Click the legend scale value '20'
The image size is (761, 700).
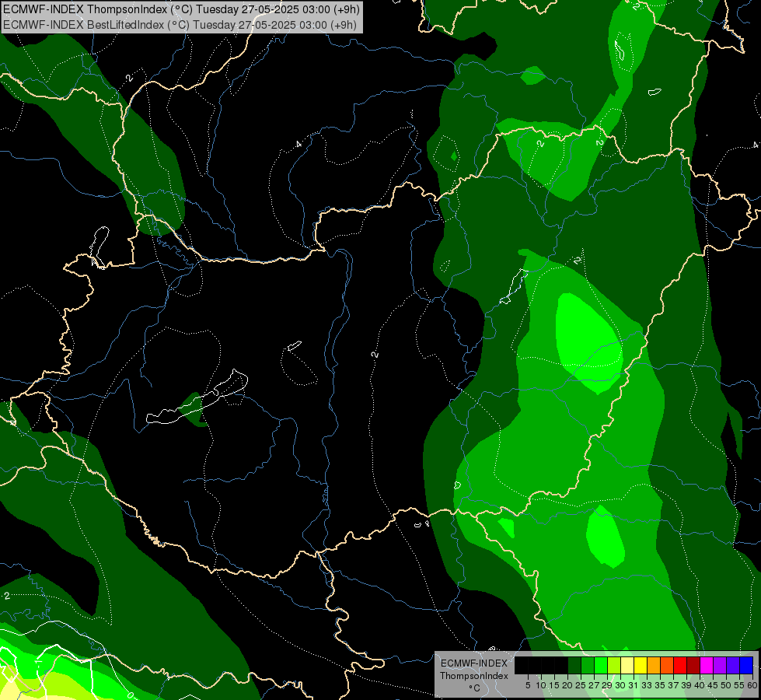click(567, 685)
